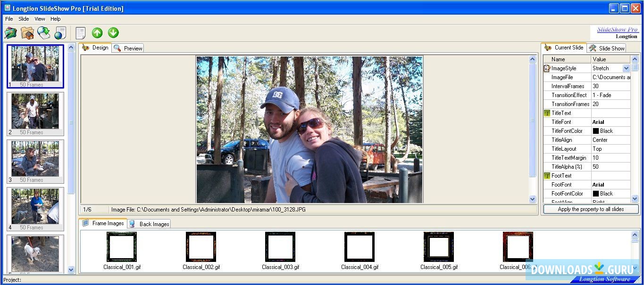Screen dimensions: 644x285
Task: Click the globe with green arrow icon
Action: (43, 33)
